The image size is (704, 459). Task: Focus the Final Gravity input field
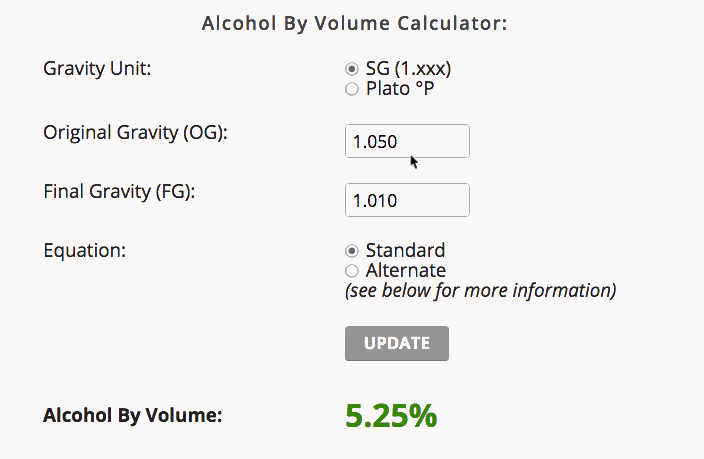point(406,200)
